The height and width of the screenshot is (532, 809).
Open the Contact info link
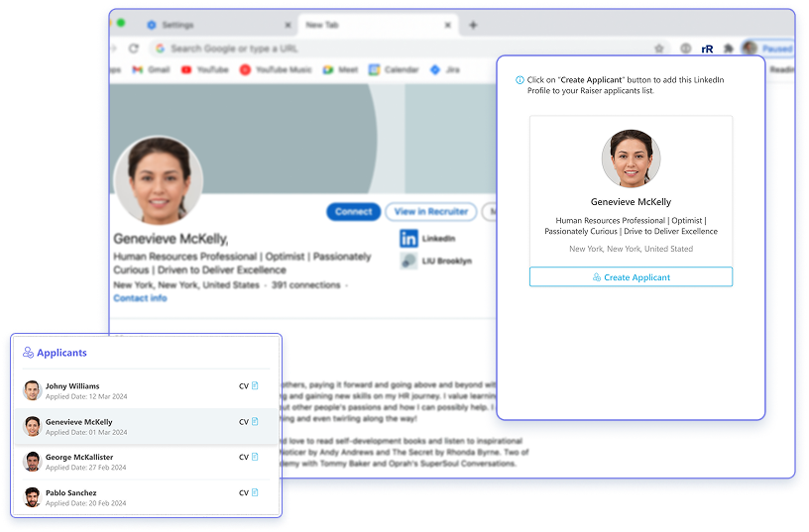point(140,298)
